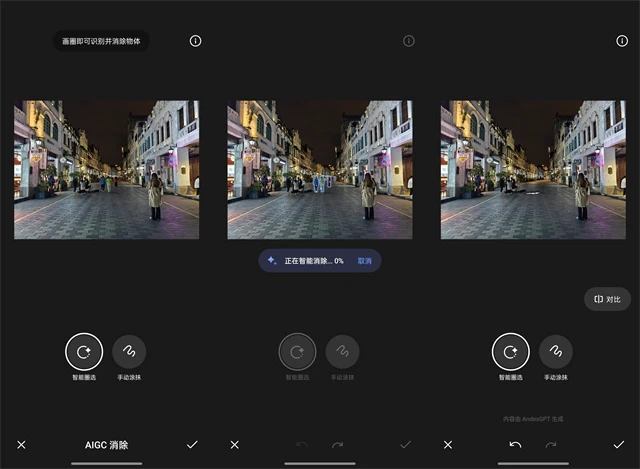Tap the AIGC 消除 title label

tap(105, 444)
